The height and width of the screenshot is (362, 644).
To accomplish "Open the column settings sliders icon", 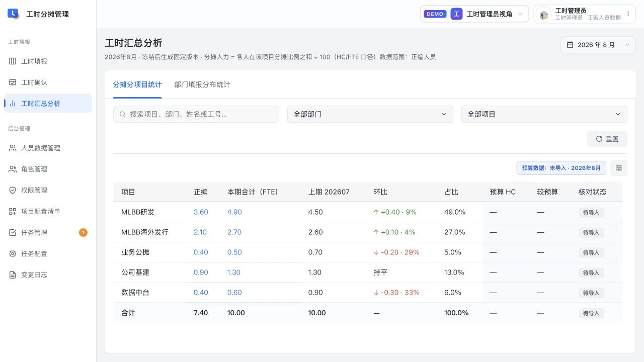I will (x=619, y=168).
